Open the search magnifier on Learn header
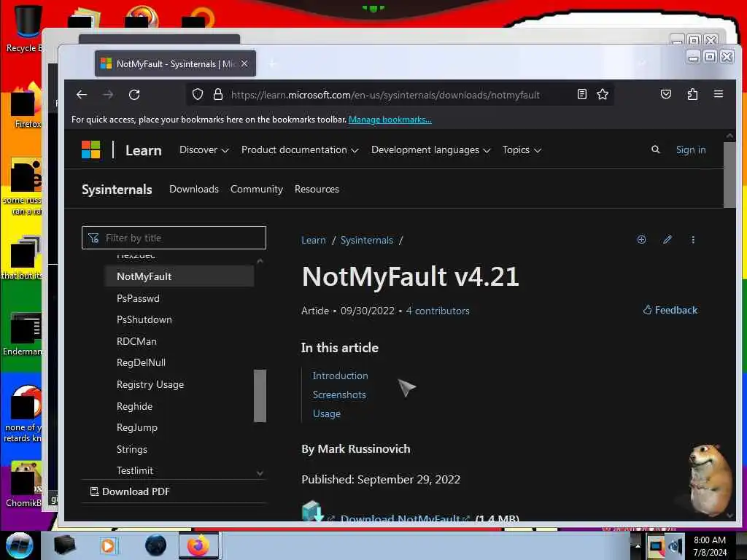 pos(656,149)
